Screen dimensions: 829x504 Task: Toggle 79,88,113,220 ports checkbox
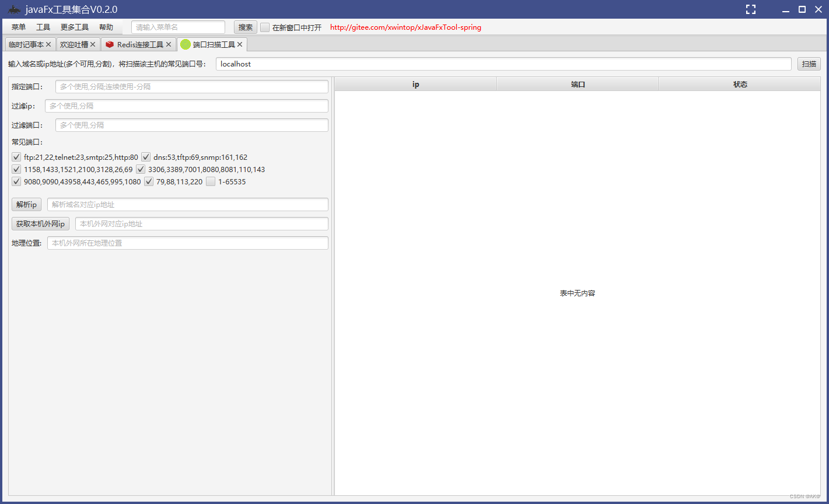coord(149,181)
